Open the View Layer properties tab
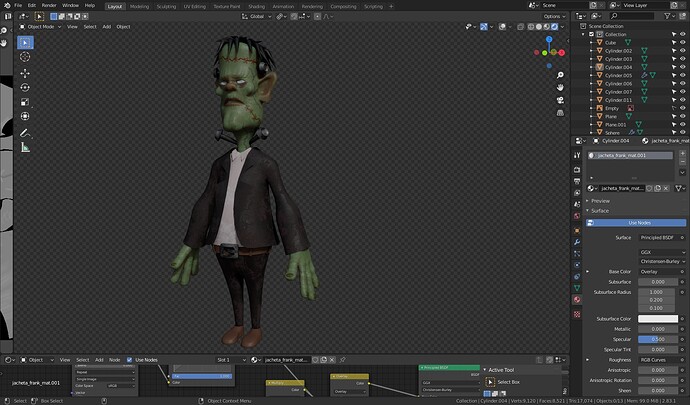Image resolution: width=690 pixels, height=405 pixels. point(577,193)
